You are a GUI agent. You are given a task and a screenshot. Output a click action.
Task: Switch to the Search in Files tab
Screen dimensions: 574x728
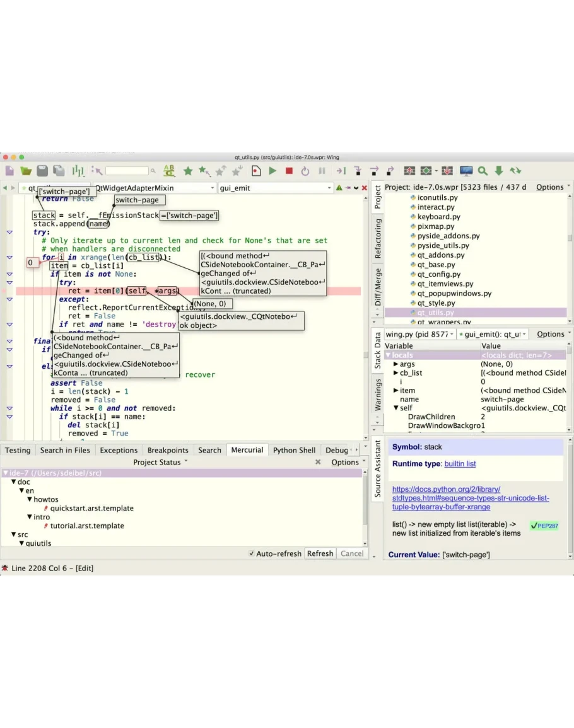pos(65,451)
